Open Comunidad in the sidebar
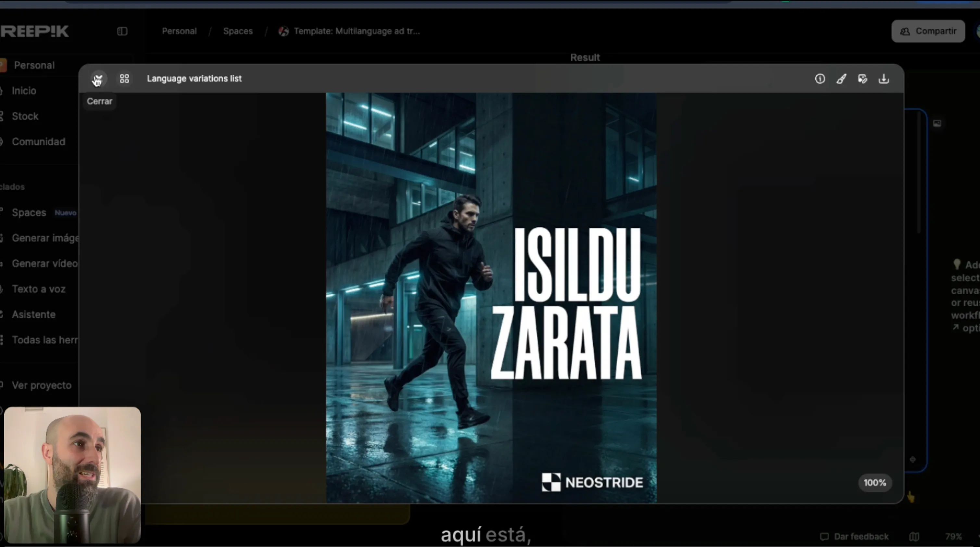 [38, 142]
